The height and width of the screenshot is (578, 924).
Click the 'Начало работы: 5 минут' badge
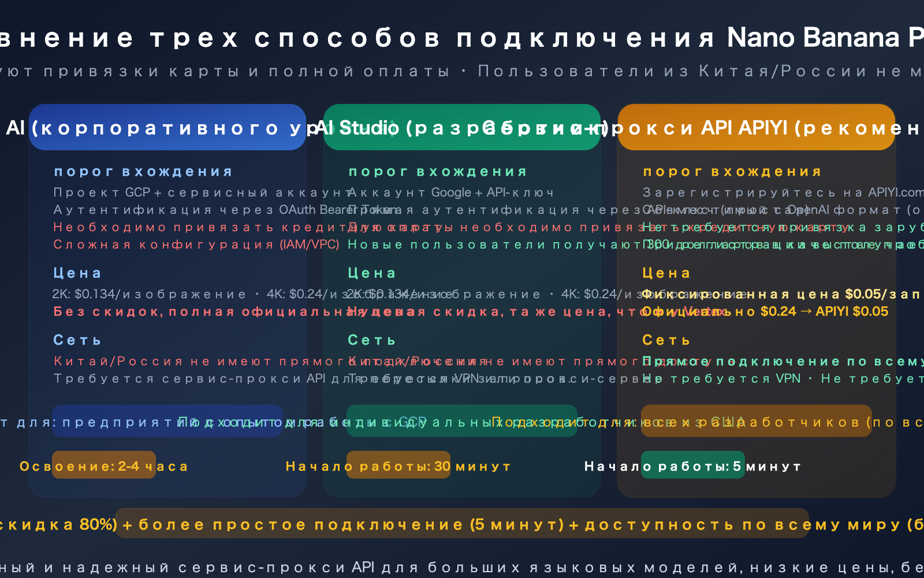(x=693, y=466)
